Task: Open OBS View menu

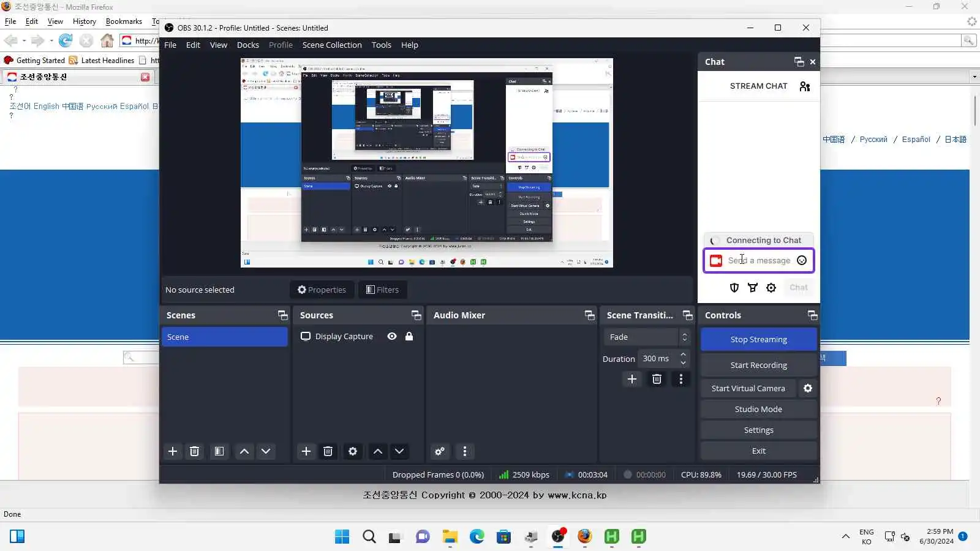Action: point(219,45)
